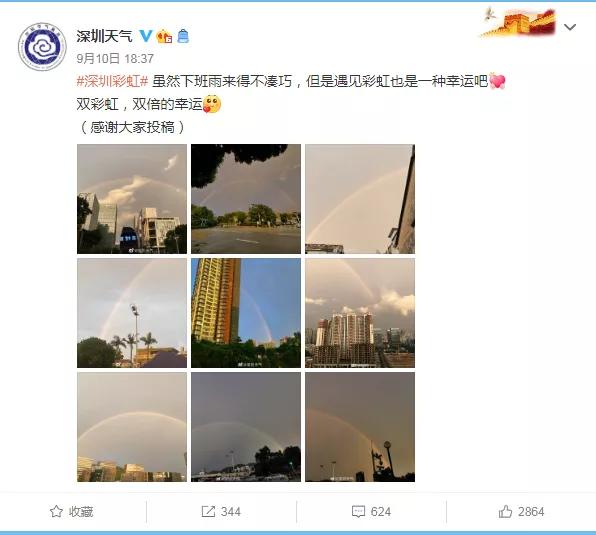View the rainbow photo framed by dark tree
This screenshot has height=535, width=596.
pos(246,199)
